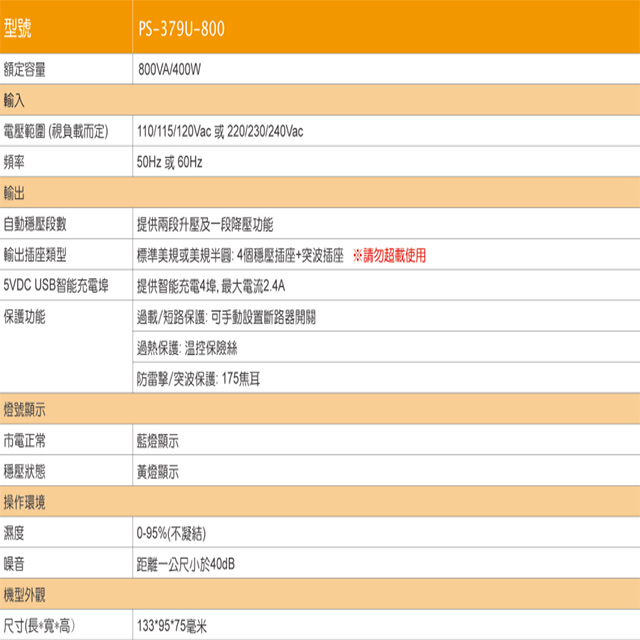Click the 保護功能 row label
This screenshot has width=640, height=640.
point(24,317)
